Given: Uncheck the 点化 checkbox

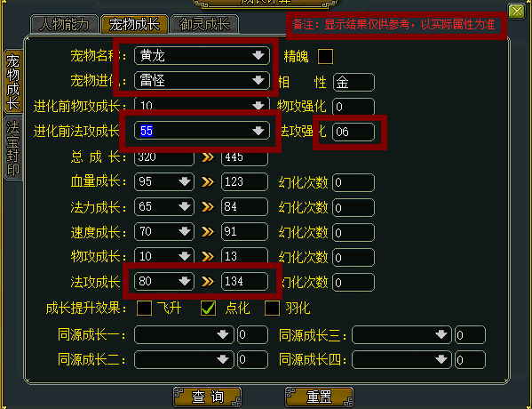Looking at the screenshot, I should tap(208, 309).
